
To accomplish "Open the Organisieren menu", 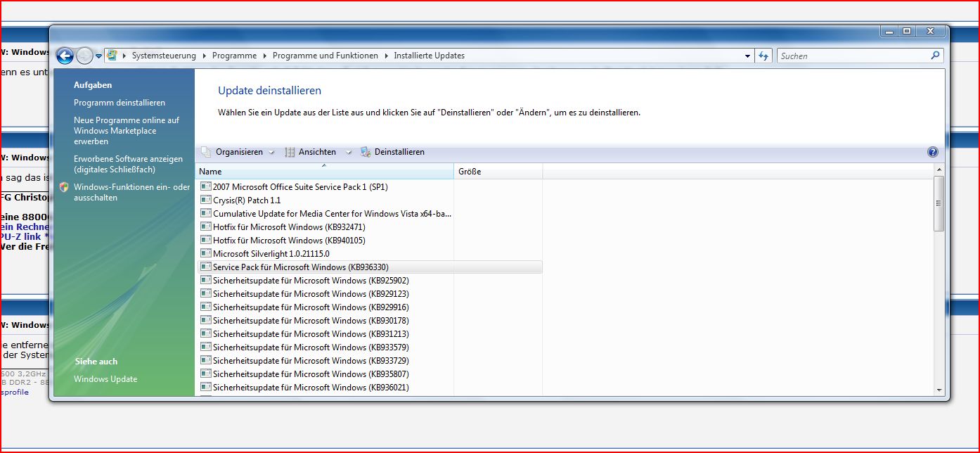I will click(239, 152).
